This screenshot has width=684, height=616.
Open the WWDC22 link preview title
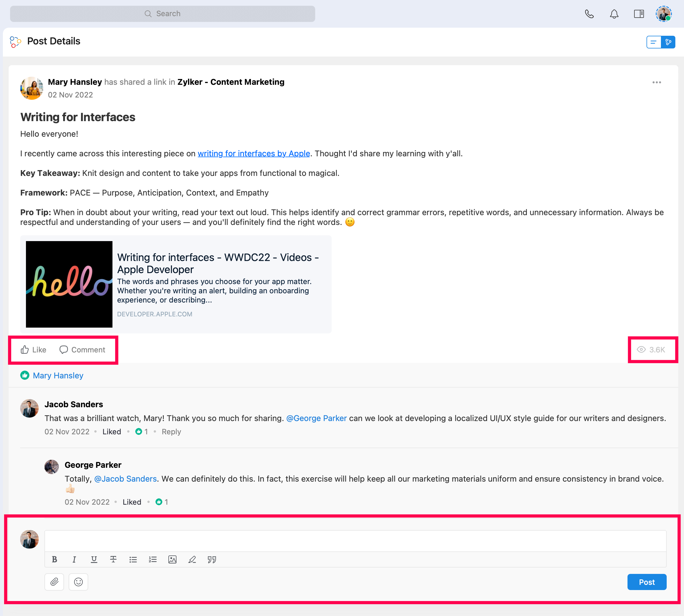(x=218, y=263)
